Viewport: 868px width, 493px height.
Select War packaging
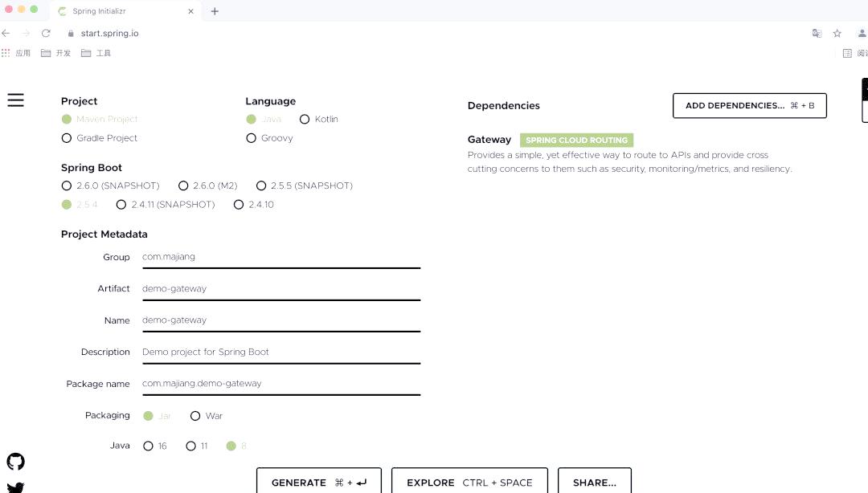click(x=206, y=416)
